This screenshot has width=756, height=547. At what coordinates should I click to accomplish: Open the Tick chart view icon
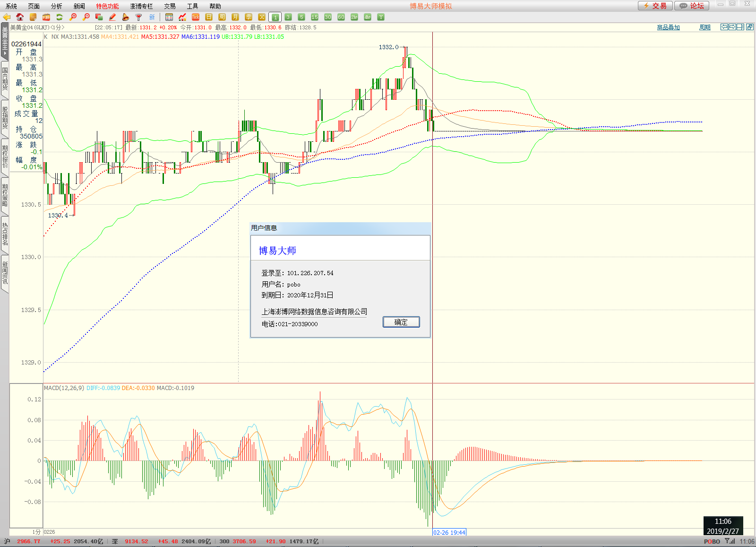tap(196, 17)
